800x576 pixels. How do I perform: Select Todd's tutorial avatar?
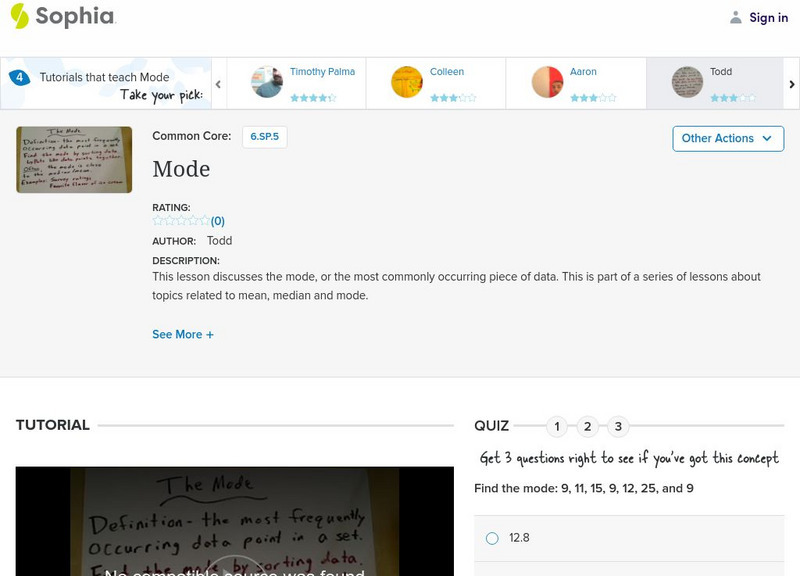[x=687, y=82]
